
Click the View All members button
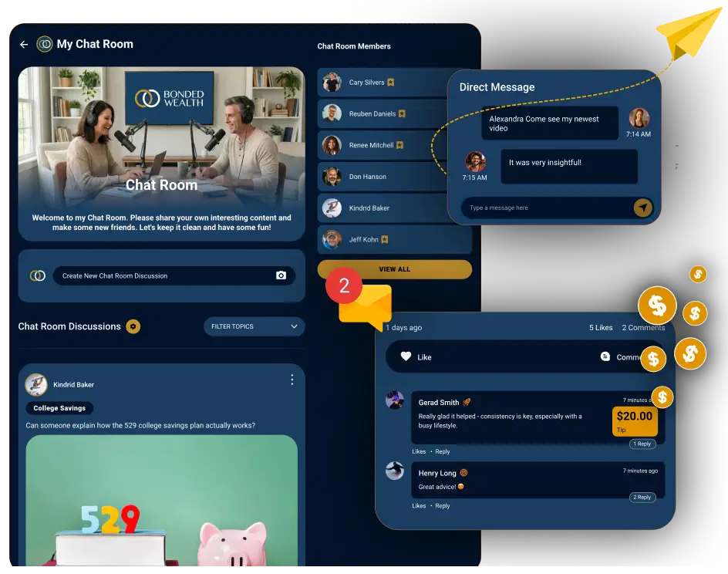tap(395, 269)
